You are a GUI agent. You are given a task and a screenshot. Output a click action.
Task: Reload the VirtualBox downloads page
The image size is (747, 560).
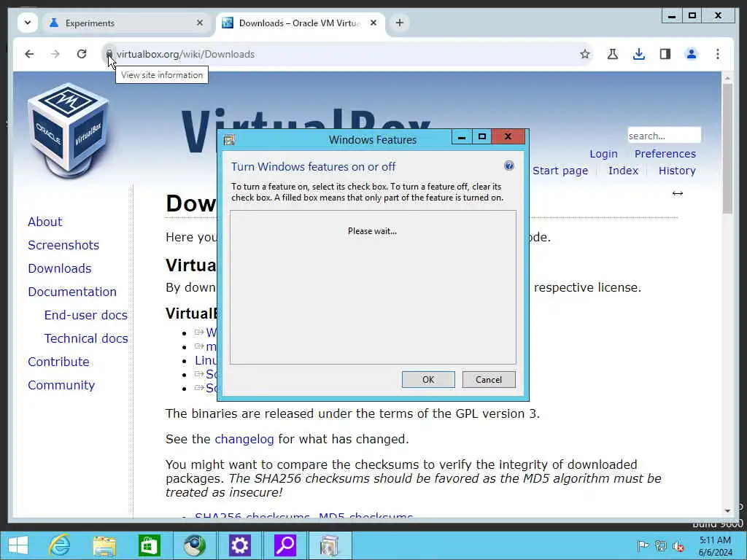coord(82,54)
